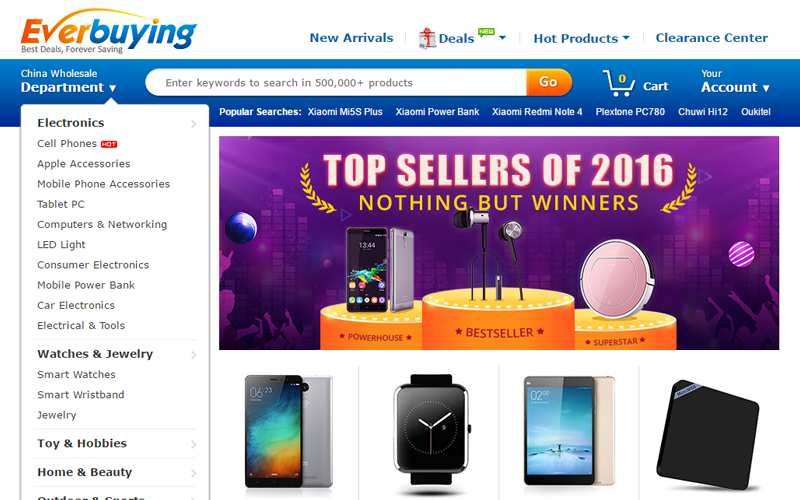Image resolution: width=800 pixels, height=500 pixels.
Task: Click the Watches & Jewelry arrow
Action: click(193, 355)
